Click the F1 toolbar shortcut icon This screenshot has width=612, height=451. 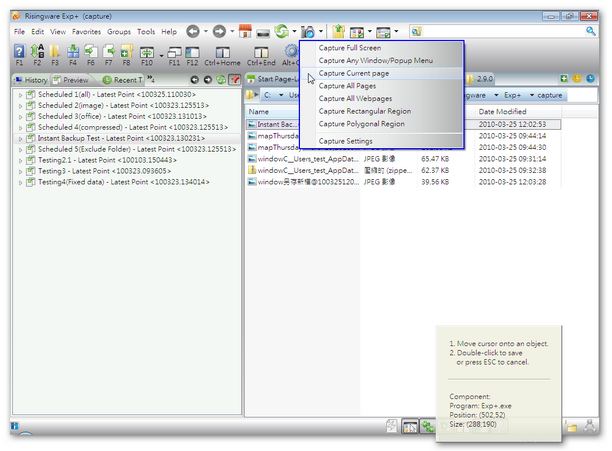19,53
